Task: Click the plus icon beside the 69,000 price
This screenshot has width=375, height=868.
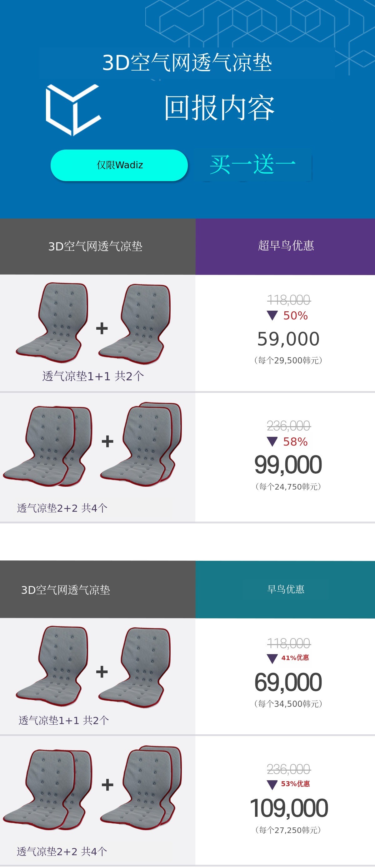Action: pos(102,672)
